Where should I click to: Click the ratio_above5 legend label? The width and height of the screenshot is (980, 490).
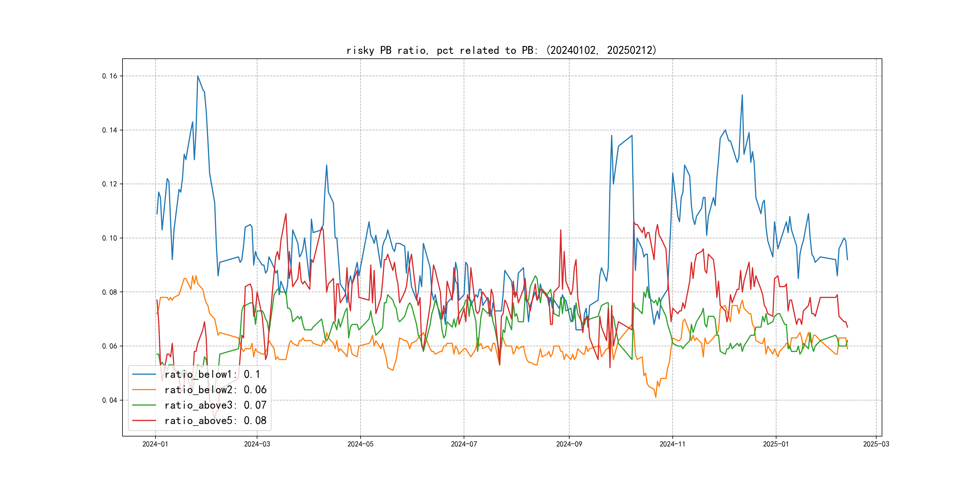tap(215, 421)
